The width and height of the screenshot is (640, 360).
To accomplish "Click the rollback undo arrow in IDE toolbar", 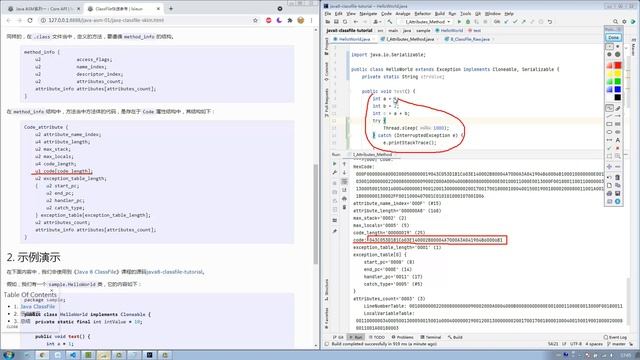I will click(x=550, y=22).
